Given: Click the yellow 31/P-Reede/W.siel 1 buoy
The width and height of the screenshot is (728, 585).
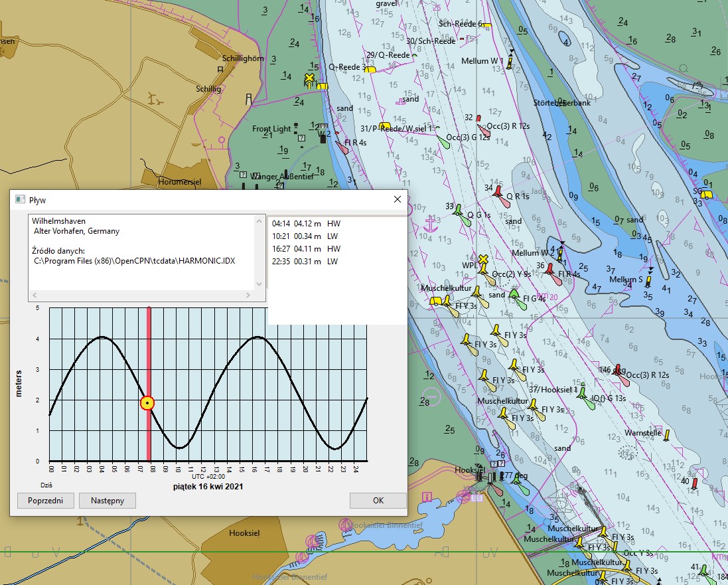Looking at the screenshot, I should [384, 126].
